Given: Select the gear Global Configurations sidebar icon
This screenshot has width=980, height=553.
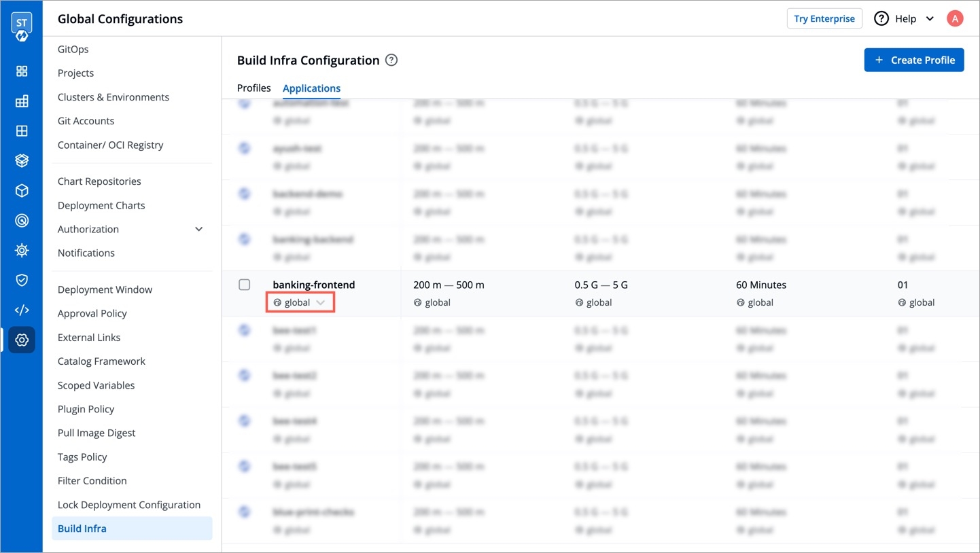Looking at the screenshot, I should 22,340.
